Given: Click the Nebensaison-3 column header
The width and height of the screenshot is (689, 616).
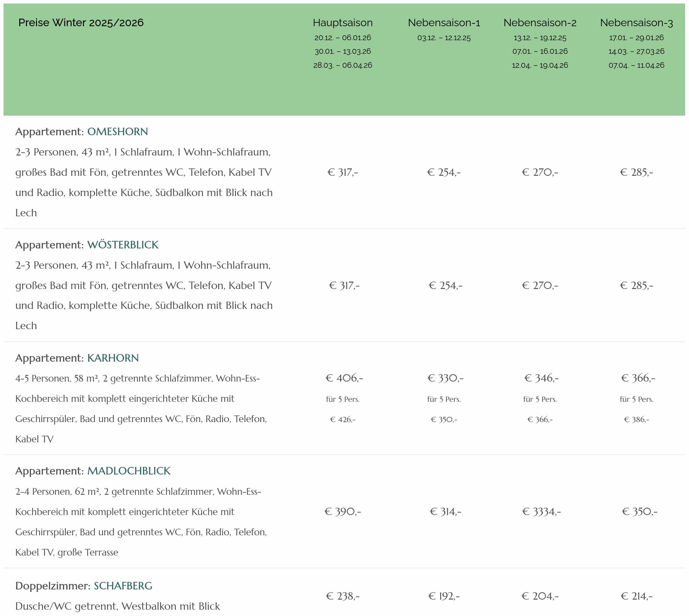Looking at the screenshot, I should tap(636, 23).
